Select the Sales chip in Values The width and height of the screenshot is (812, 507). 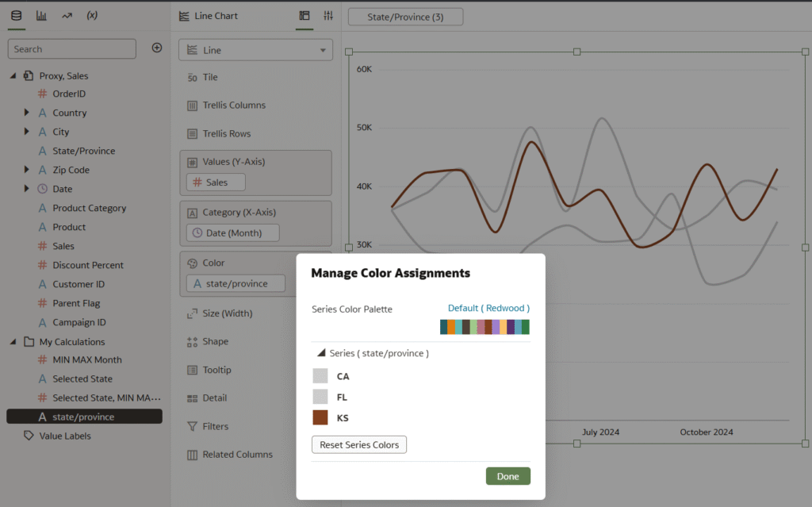coord(216,182)
